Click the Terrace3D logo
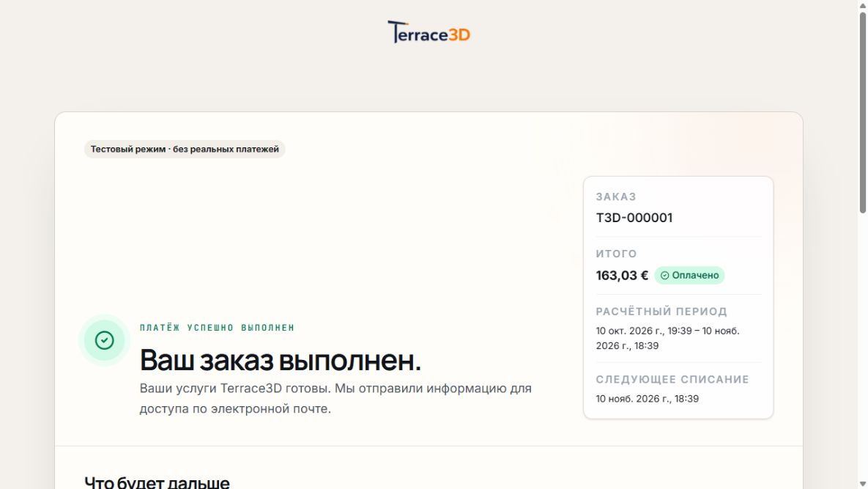 [429, 32]
